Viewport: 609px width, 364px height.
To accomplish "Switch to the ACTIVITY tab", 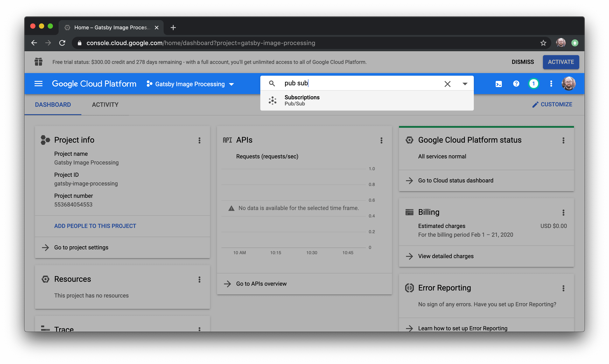I will (x=105, y=105).
